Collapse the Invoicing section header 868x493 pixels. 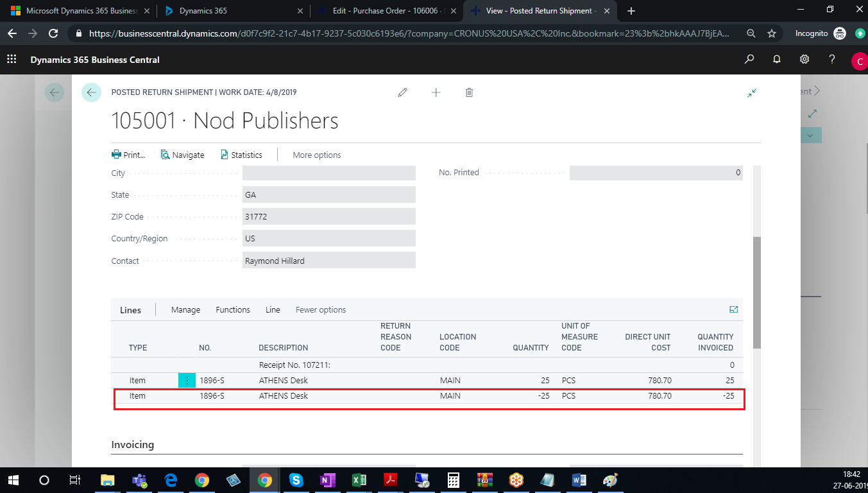click(x=133, y=444)
